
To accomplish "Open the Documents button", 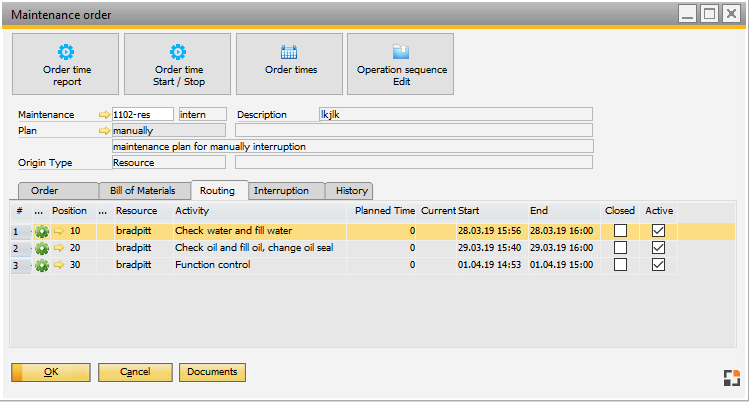I will coord(212,372).
